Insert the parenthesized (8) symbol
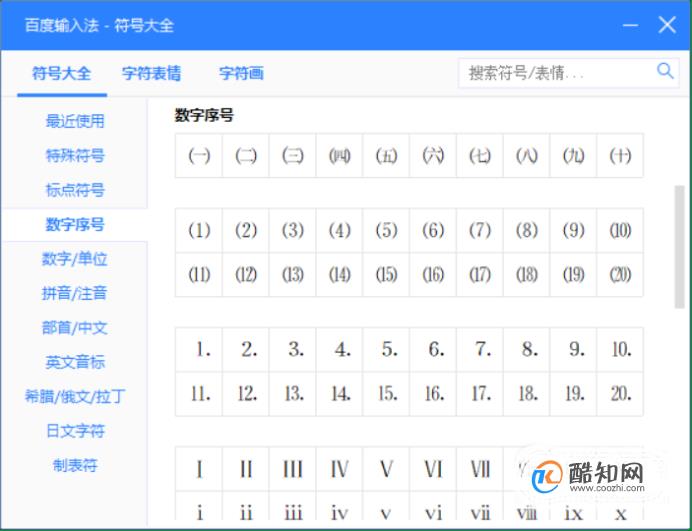Viewport: 692px width, 531px height. [x=527, y=230]
